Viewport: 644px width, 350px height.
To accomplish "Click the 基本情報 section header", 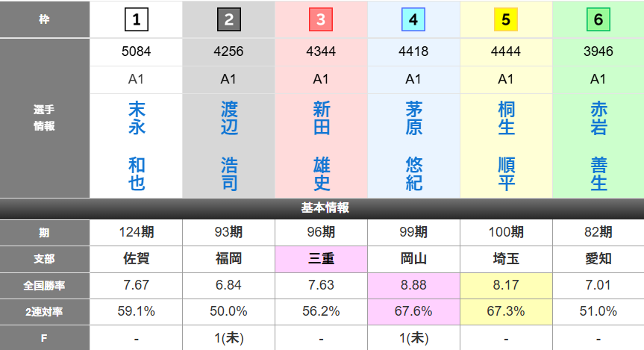I will point(322,208).
